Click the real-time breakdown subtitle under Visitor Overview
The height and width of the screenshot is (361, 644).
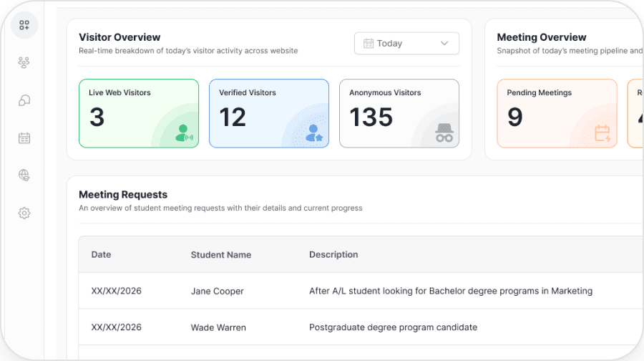click(x=188, y=51)
